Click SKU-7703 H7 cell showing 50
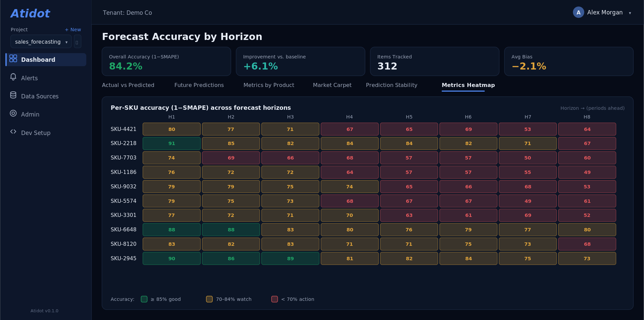 click(528, 158)
